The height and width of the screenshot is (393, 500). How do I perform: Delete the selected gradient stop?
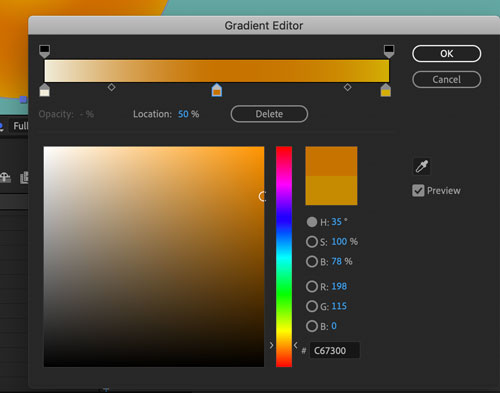269,114
